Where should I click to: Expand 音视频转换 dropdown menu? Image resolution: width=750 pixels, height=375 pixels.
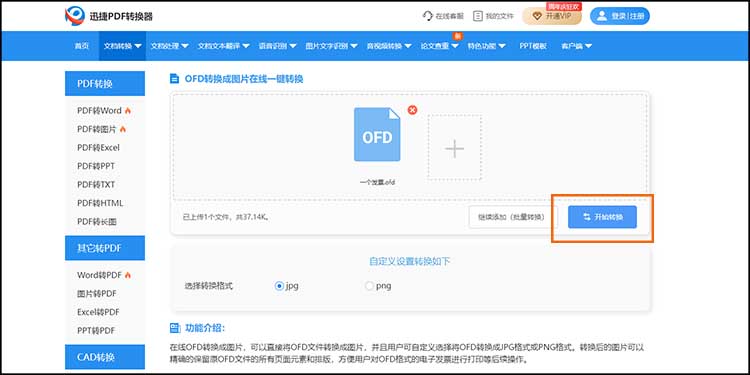[x=389, y=46]
